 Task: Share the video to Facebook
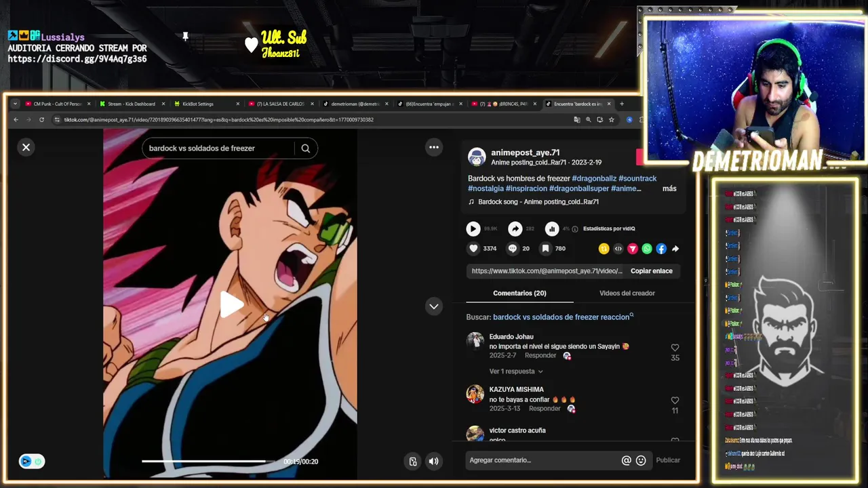tap(661, 249)
